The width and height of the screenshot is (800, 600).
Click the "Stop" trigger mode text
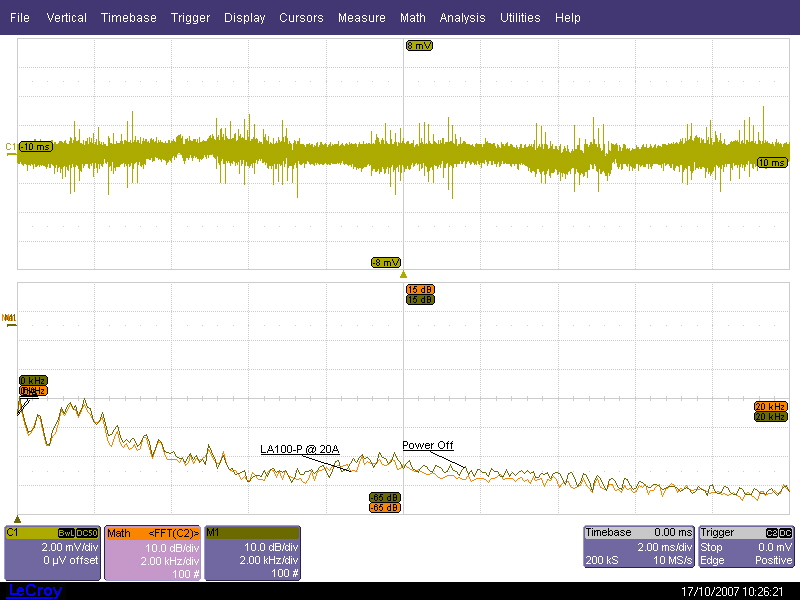click(x=711, y=547)
